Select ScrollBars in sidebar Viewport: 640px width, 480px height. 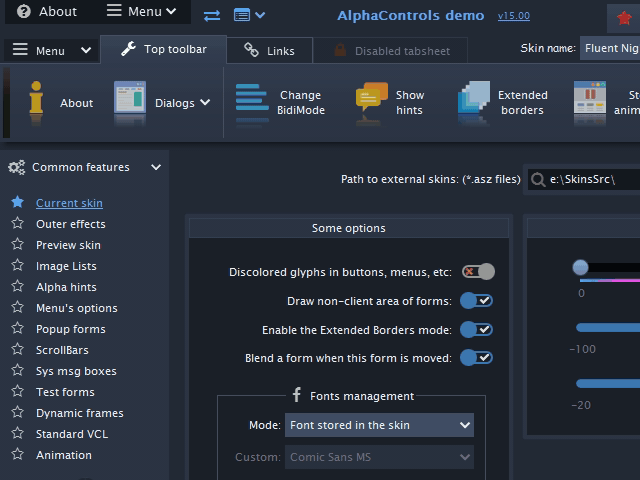(x=62, y=350)
